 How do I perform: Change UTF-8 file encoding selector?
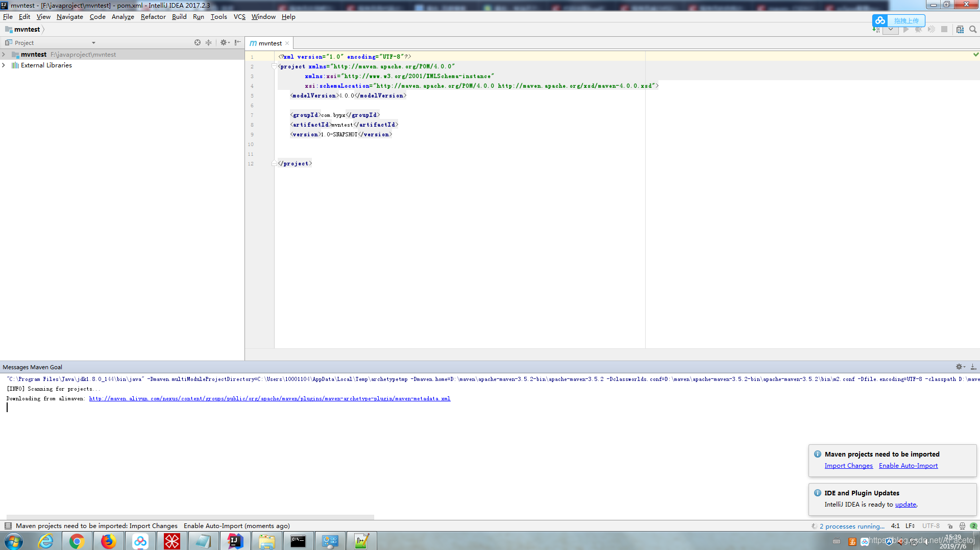tap(930, 526)
